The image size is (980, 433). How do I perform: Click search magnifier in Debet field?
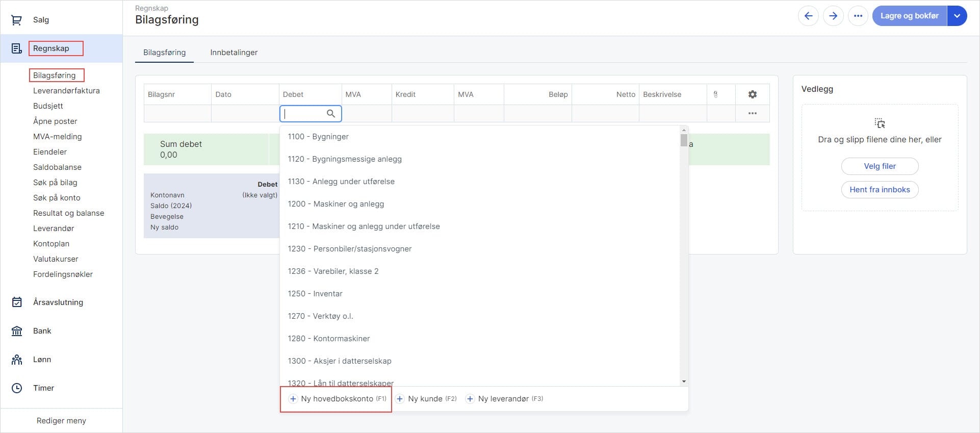pyautogui.click(x=331, y=114)
